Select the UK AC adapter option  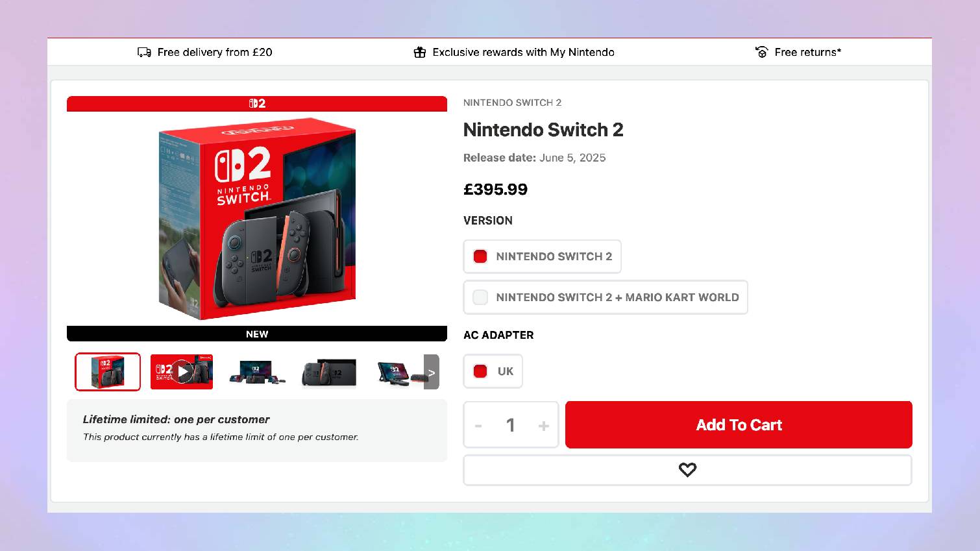pos(493,371)
